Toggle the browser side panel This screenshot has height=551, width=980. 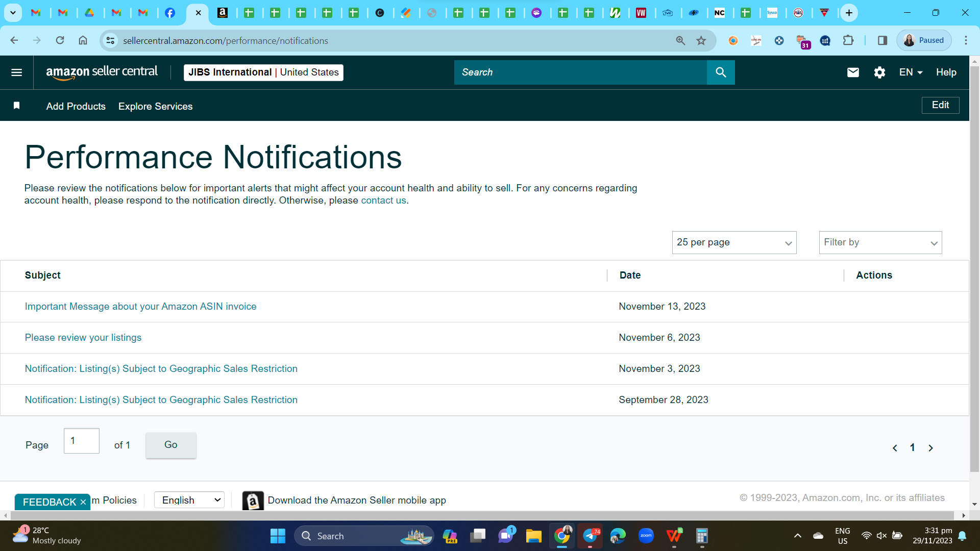pos(883,40)
